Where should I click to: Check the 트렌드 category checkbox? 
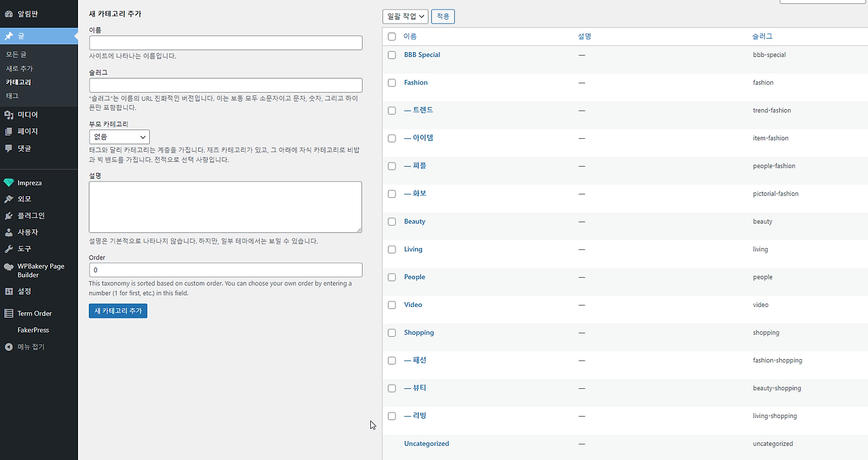(x=392, y=110)
